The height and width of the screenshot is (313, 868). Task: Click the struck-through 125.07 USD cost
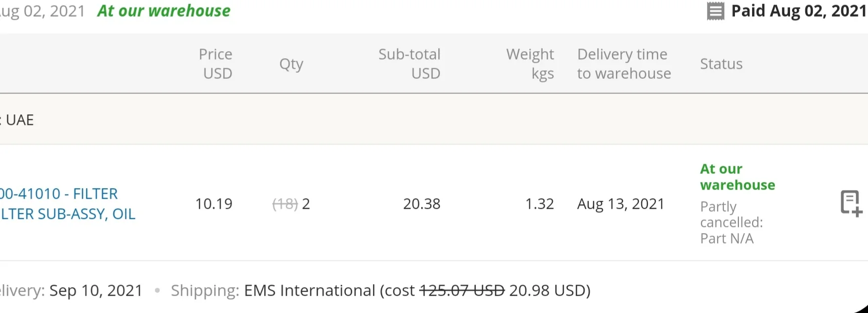pos(462,290)
